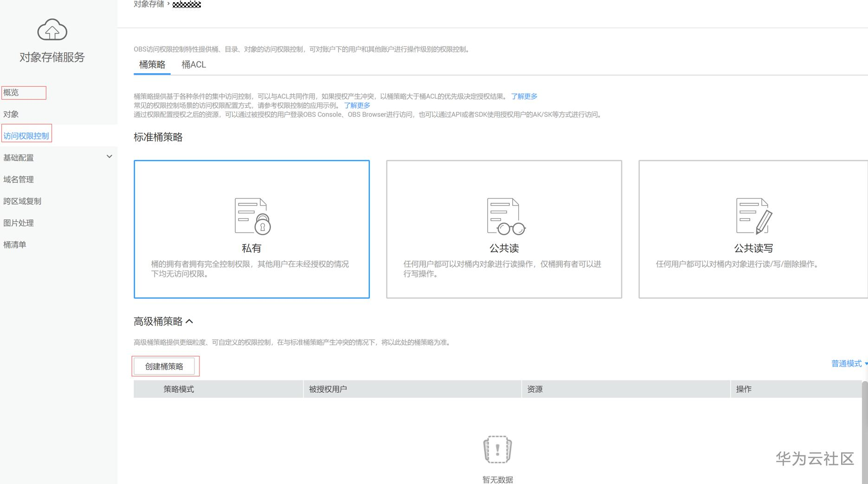This screenshot has height=484, width=868.
Task: Go to 跨区域复制 in the sidebar
Action: (x=22, y=201)
